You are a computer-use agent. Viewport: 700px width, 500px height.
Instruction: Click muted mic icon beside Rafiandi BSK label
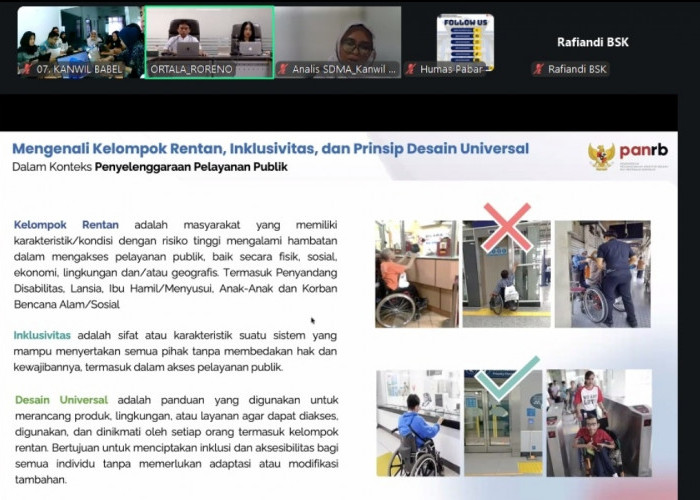(x=539, y=69)
